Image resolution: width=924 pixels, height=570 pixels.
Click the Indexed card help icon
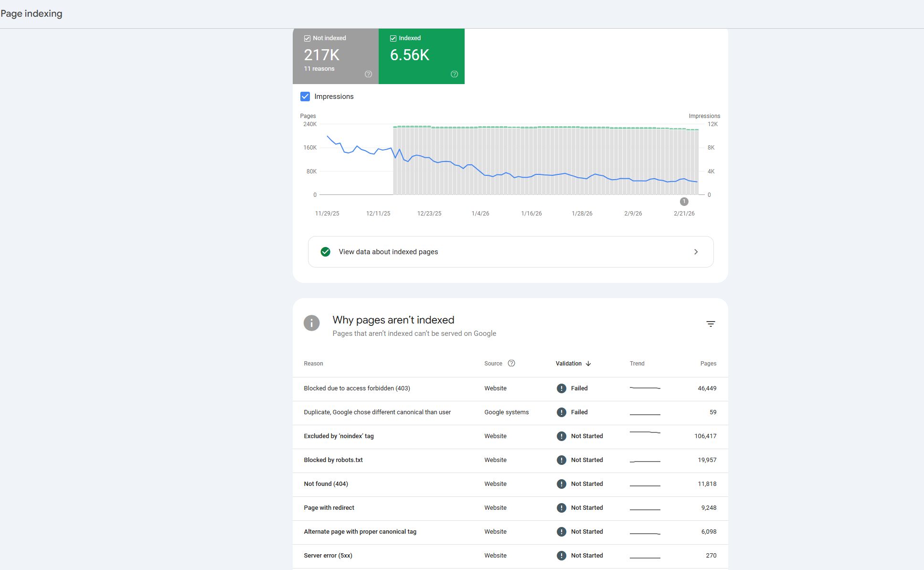(454, 74)
